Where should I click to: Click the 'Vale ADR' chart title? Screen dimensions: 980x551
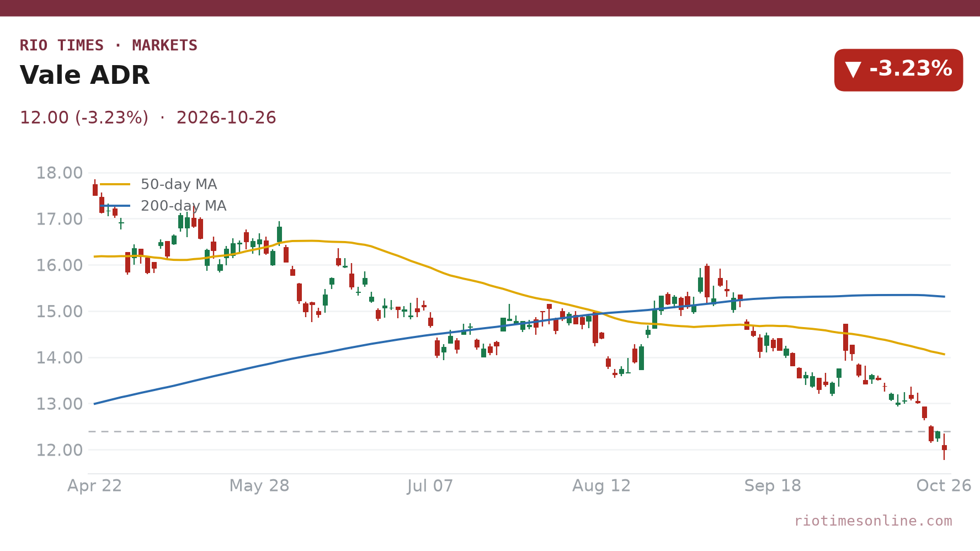[x=85, y=76]
